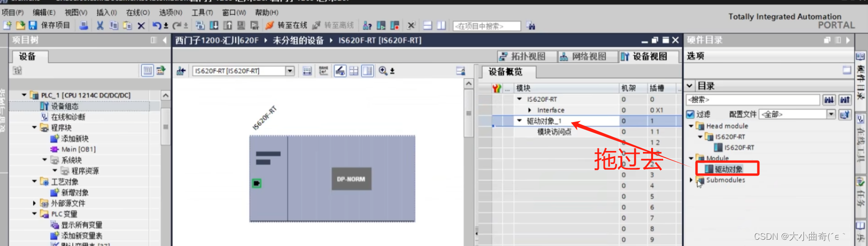The width and height of the screenshot is (868, 246).
Task: Expand the 外部源文件 tree node
Action: pos(34,203)
